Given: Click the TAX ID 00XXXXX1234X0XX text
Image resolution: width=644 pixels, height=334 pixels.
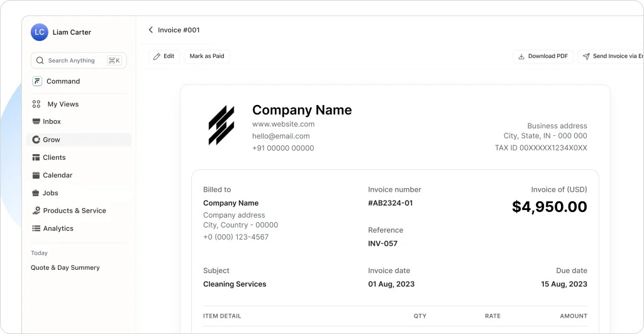Looking at the screenshot, I should (541, 147).
